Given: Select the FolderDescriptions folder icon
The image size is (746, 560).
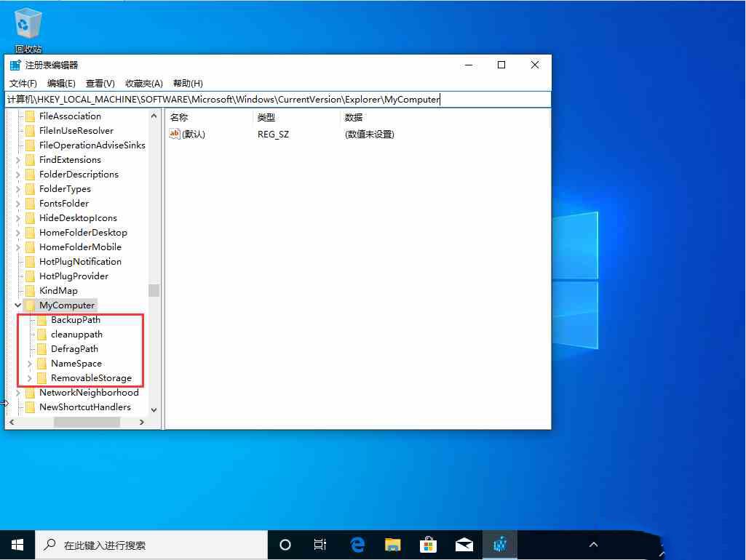Looking at the screenshot, I should pyautogui.click(x=30, y=175).
